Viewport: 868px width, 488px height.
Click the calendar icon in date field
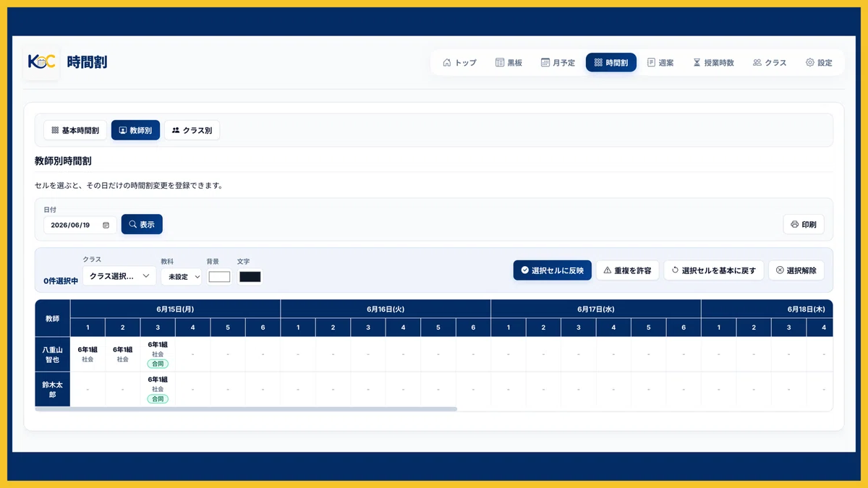[106, 225]
